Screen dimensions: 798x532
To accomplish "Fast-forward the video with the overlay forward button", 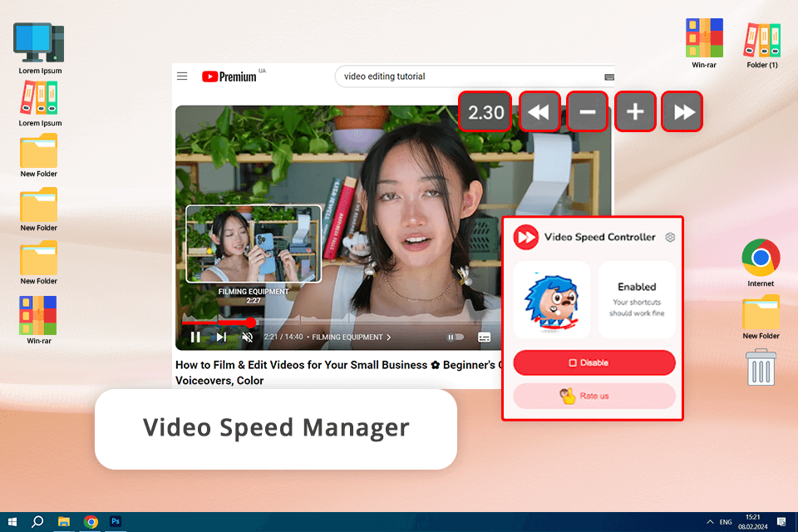I will tap(682, 111).
